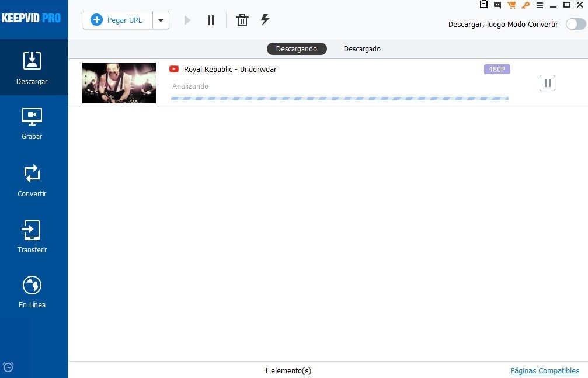Open the scheduler clock icon in the sidebar

(x=8, y=367)
